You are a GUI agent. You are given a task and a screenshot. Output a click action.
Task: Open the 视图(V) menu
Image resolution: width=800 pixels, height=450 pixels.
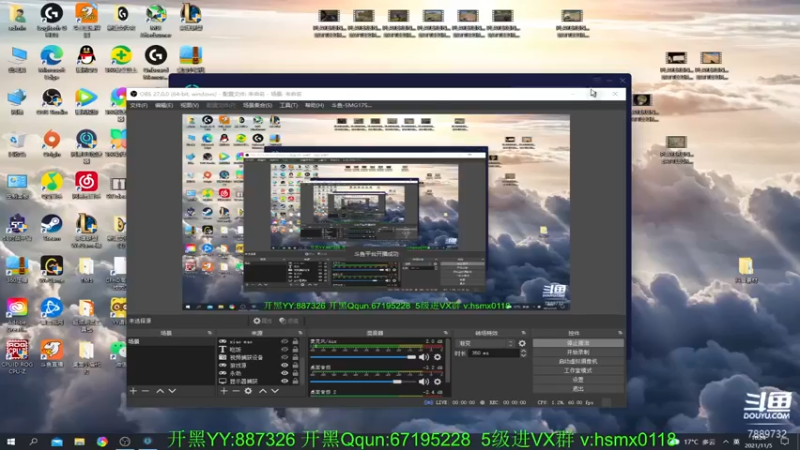point(189,105)
